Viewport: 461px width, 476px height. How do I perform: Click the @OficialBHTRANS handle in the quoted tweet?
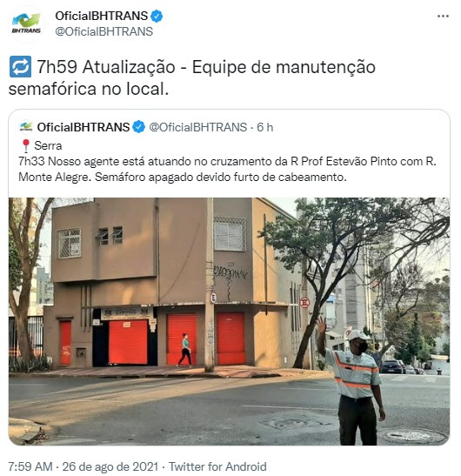(197, 127)
